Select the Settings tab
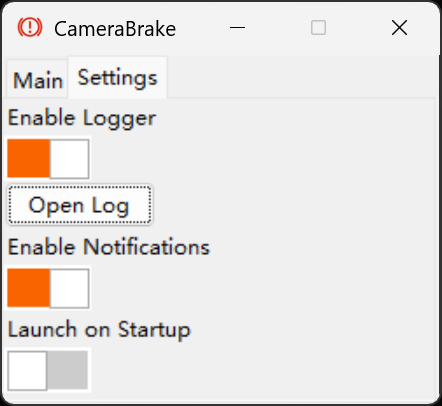Image resolution: width=442 pixels, height=406 pixels. click(x=117, y=78)
